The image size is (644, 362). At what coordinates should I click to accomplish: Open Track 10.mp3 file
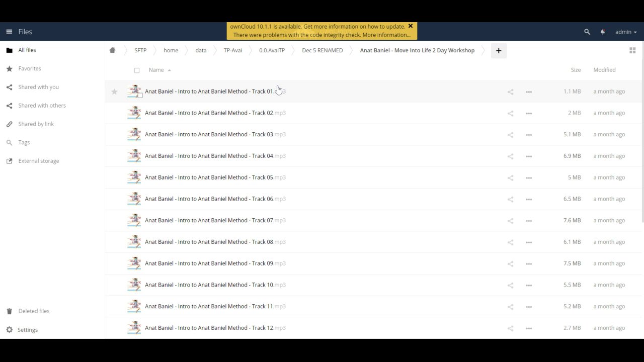(215, 285)
